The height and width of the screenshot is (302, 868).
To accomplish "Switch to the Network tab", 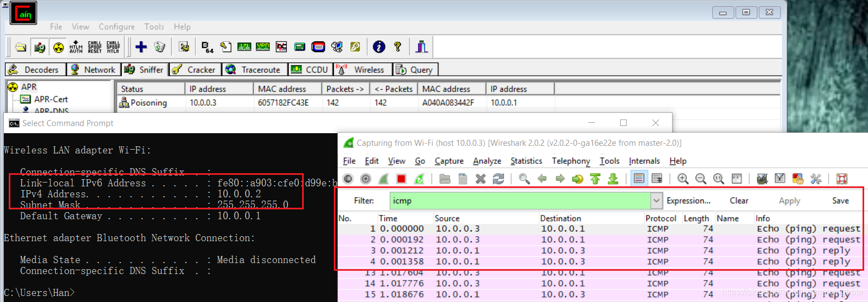I will [x=94, y=70].
